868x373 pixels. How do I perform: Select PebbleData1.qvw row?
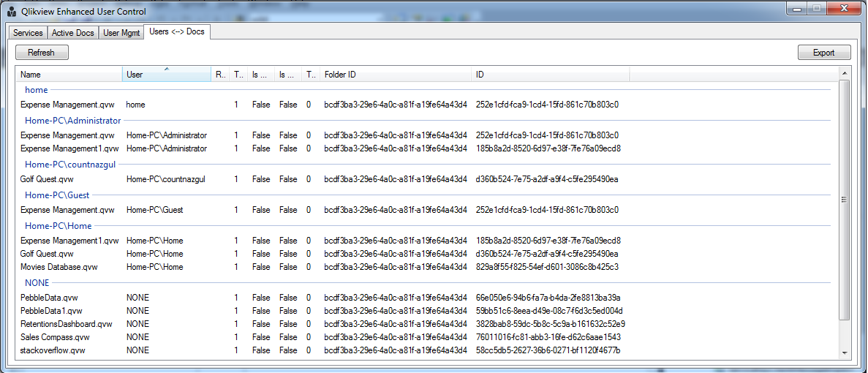point(323,310)
